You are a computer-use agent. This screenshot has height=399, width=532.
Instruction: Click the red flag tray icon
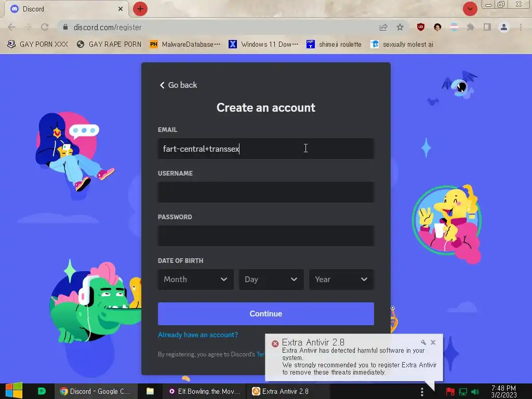click(x=450, y=392)
